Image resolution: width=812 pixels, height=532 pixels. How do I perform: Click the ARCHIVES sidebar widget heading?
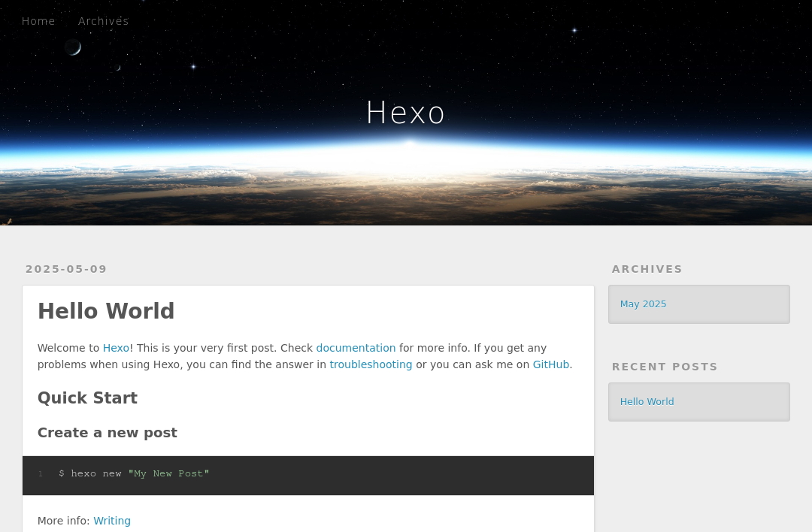click(x=647, y=269)
